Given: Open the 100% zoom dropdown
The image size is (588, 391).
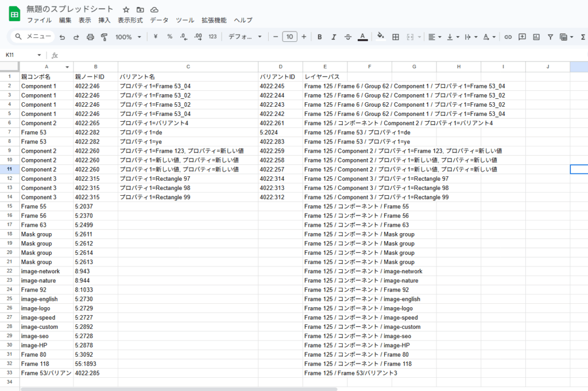Looking at the screenshot, I should click(128, 37).
